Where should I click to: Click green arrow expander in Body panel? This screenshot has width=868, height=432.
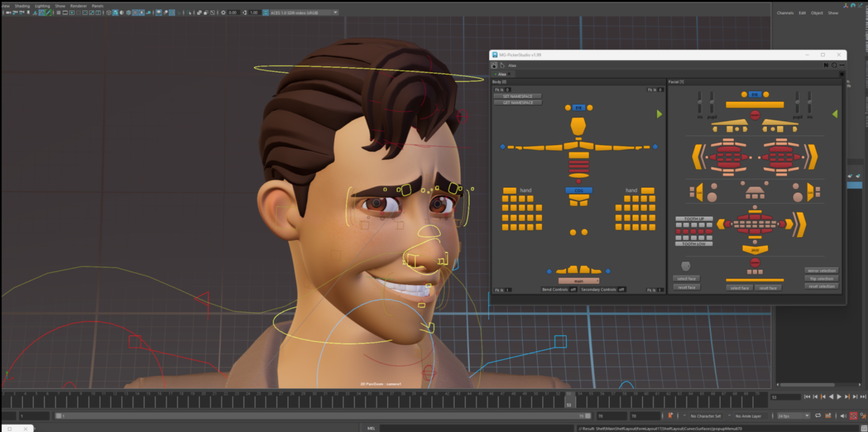[x=659, y=114]
